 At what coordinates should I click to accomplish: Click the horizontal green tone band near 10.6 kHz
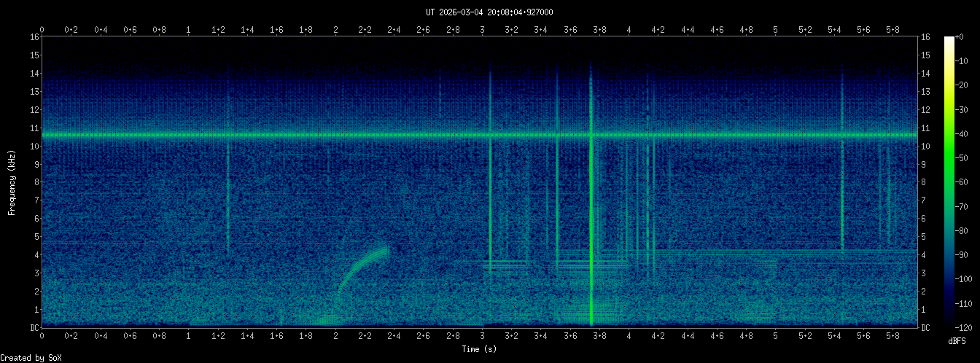[292, 135]
